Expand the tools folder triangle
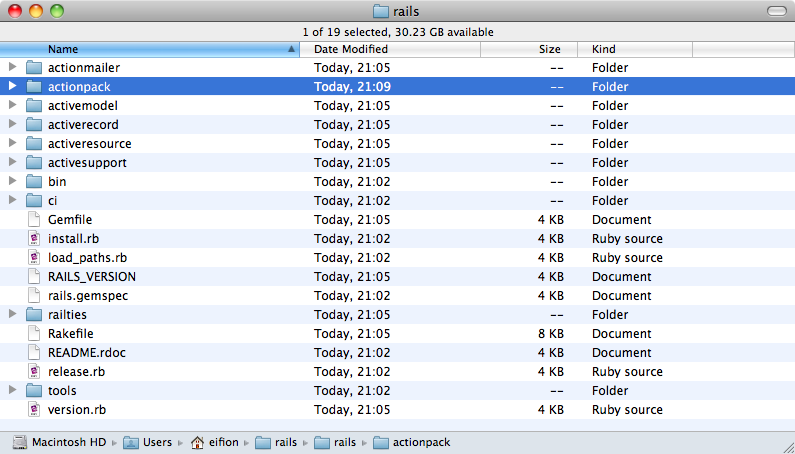The width and height of the screenshot is (795, 454). (13, 390)
